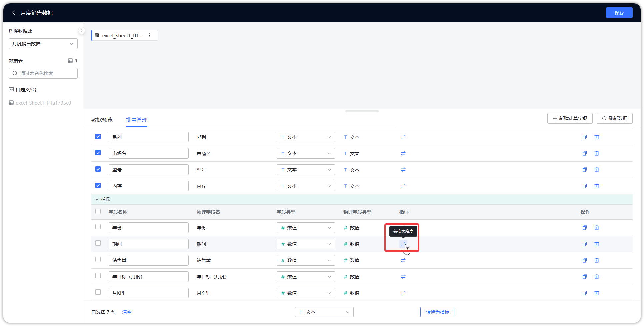The width and height of the screenshot is (644, 326).
Task: Click the 清空 link
Action: [127, 312]
